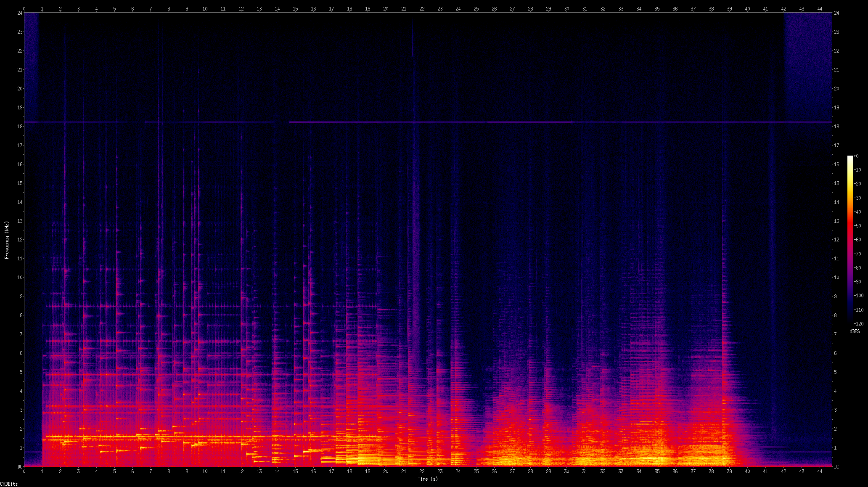Click the 5 kHz label on left axis
The height and width of the screenshot is (487, 868).
[21, 372]
